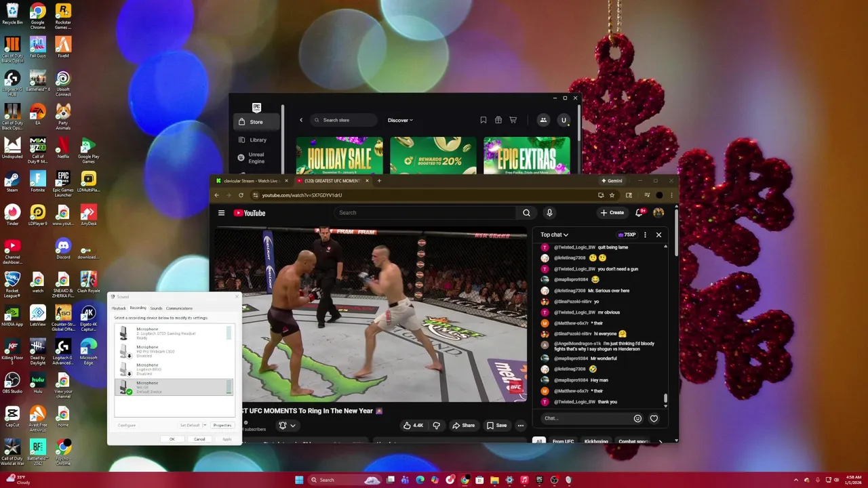Switch to the Sounds tab

156,308
